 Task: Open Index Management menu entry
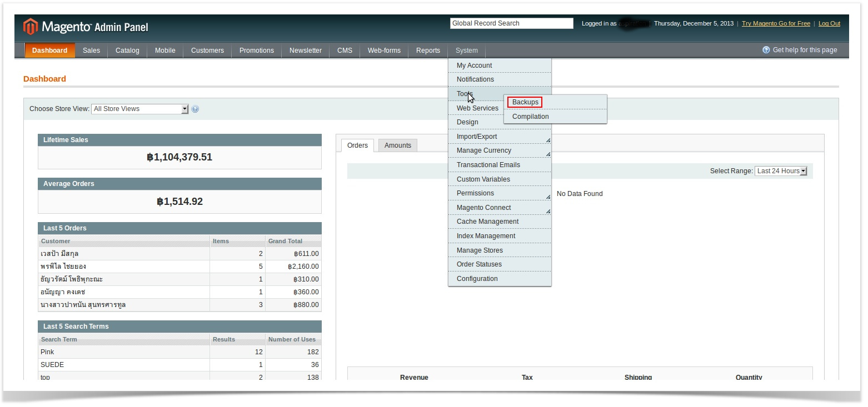tap(486, 236)
